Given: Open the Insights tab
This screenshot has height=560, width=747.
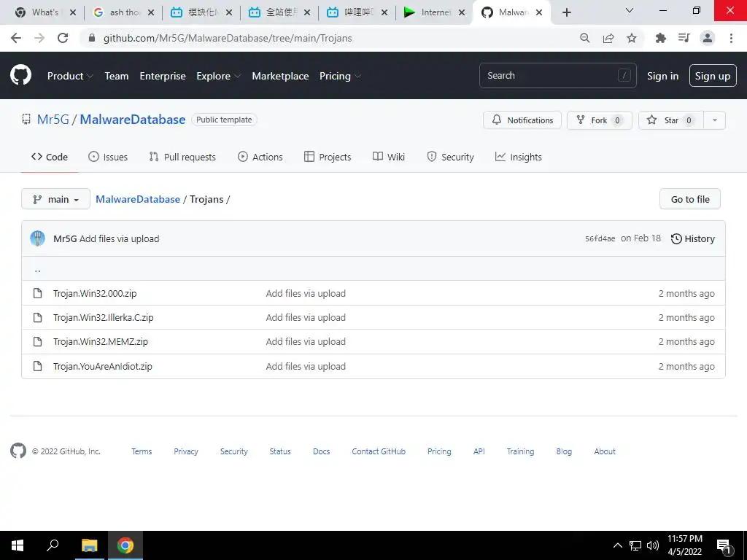Looking at the screenshot, I should [519, 157].
